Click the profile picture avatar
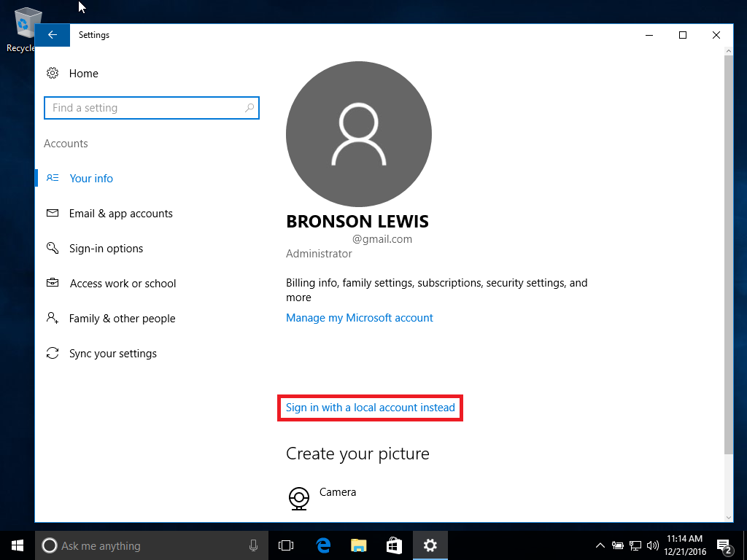This screenshot has height=560, width=747. [359, 134]
